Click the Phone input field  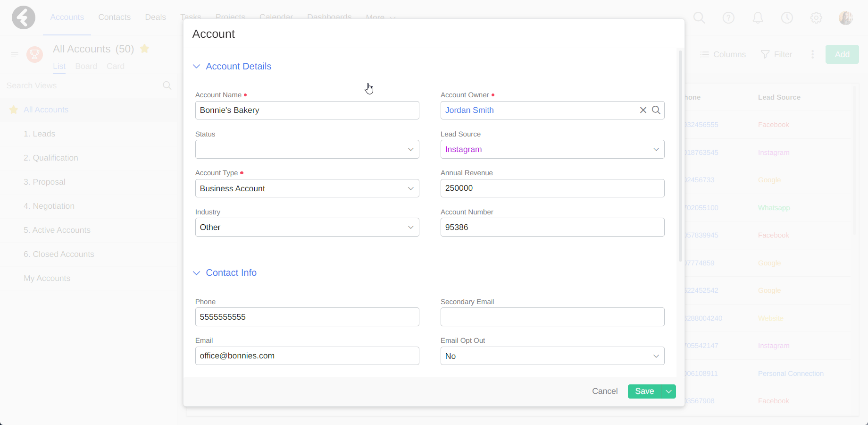307,317
